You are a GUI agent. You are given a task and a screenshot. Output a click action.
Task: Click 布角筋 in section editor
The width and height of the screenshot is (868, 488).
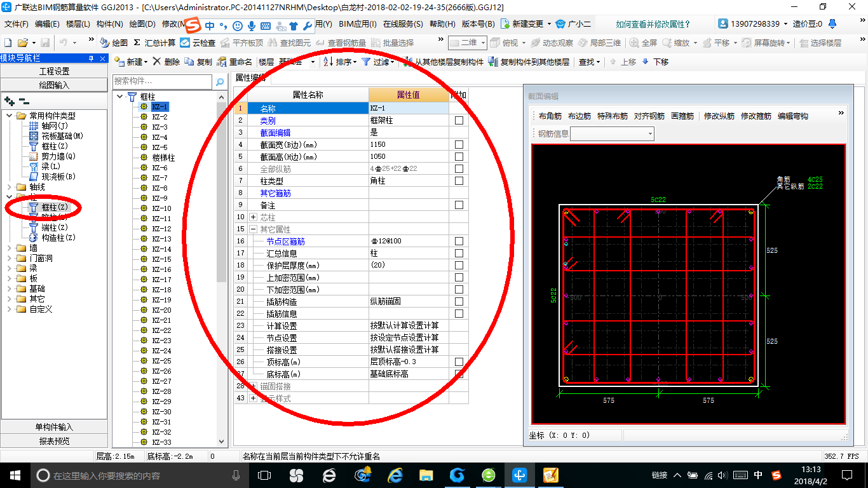[550, 116]
